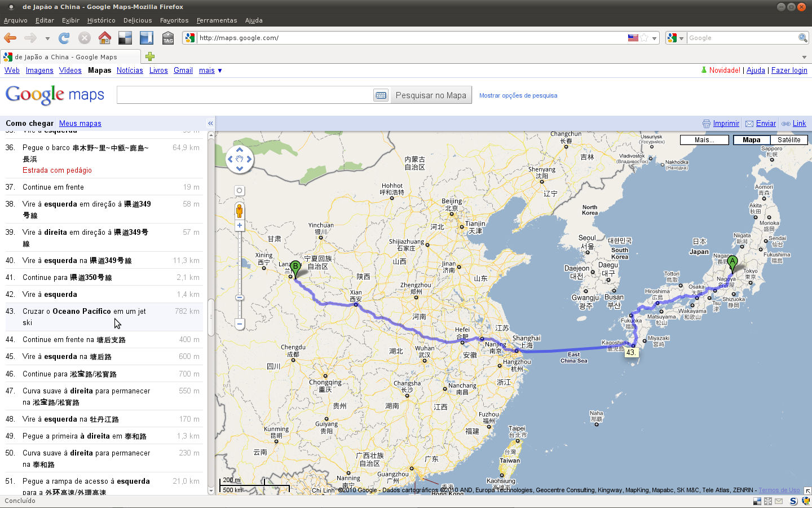The height and width of the screenshot is (508, 812).
Task: Click Mostrar opções de pesquisa link
Action: [518, 96]
